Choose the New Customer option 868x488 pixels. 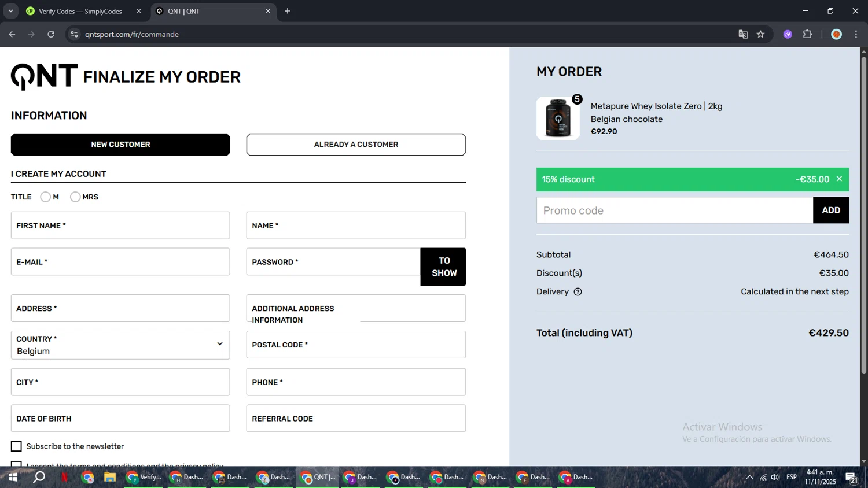120,145
